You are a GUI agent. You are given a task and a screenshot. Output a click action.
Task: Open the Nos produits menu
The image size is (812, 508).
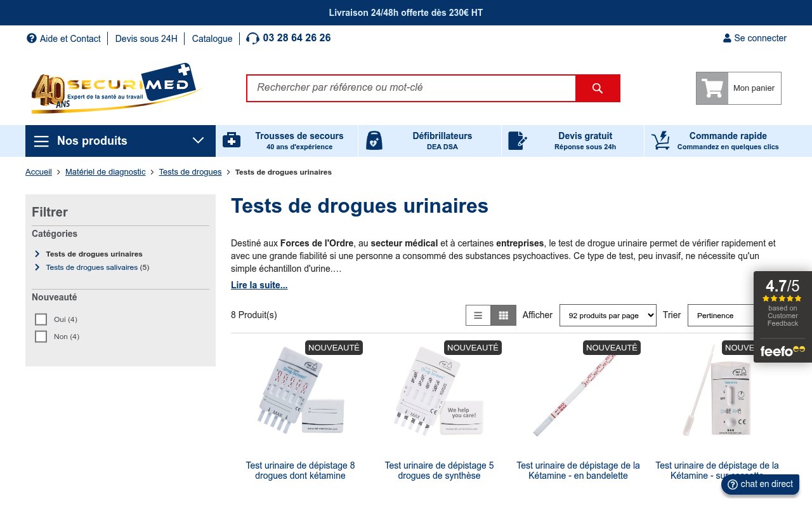[121, 141]
